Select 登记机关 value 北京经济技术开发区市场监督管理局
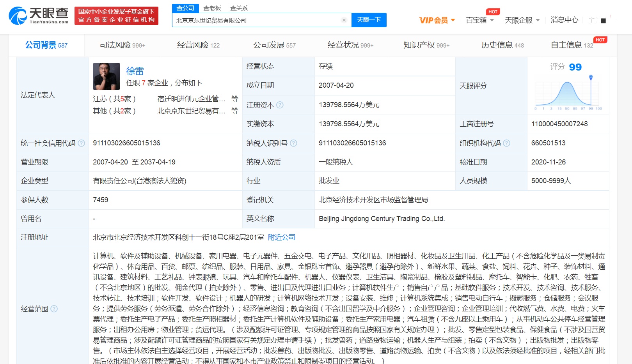The height and width of the screenshot is (364, 632). [373, 200]
